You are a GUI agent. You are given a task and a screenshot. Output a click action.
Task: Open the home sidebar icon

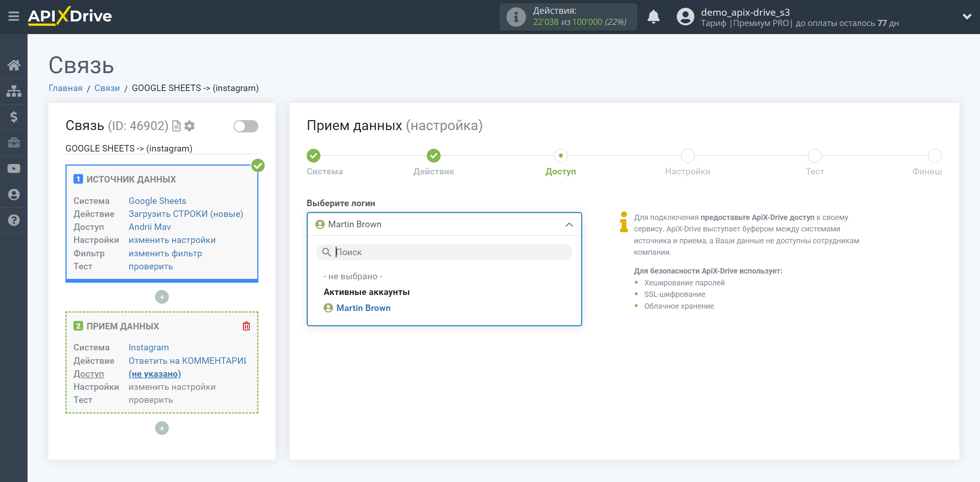click(x=14, y=65)
